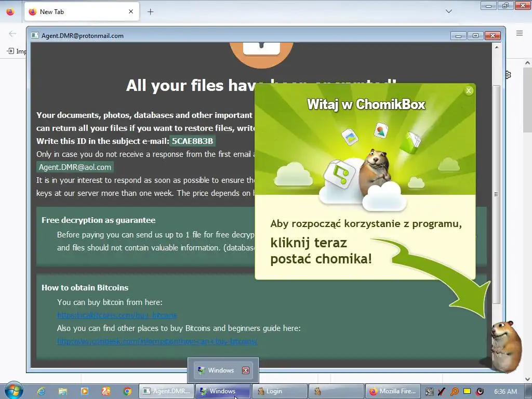Open Firefox hamburger application menu
Viewport: 532px width, 399px height.
point(519,33)
